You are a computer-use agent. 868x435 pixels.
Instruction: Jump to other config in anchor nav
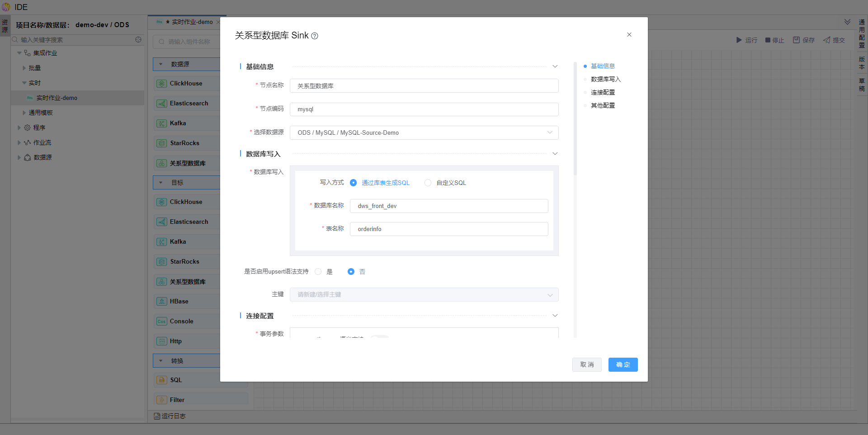[x=603, y=106]
